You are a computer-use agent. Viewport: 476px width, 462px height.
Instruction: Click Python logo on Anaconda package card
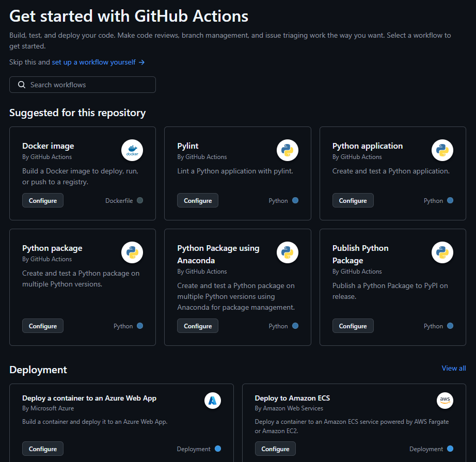(287, 252)
